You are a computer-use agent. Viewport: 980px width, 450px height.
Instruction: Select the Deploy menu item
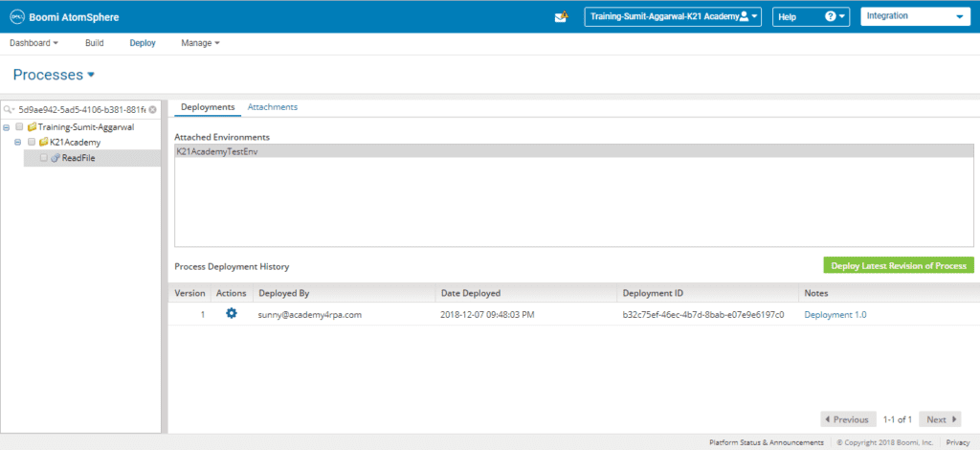coord(143,43)
